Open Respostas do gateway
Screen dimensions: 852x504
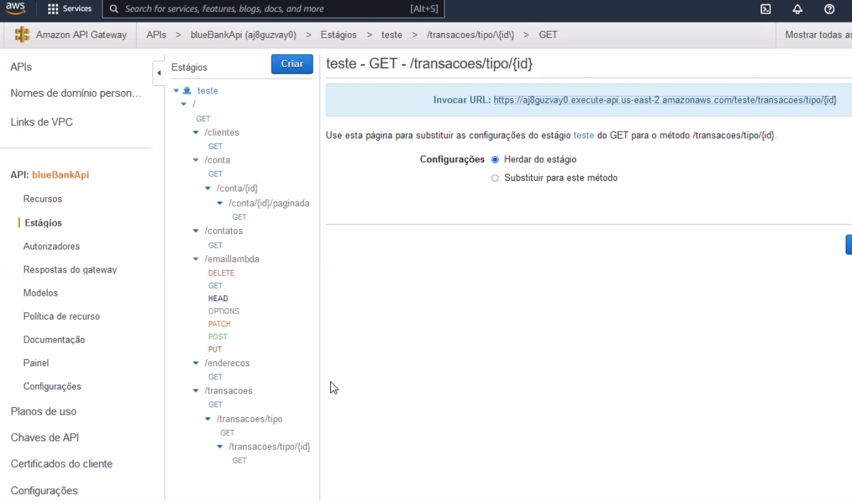tap(70, 269)
